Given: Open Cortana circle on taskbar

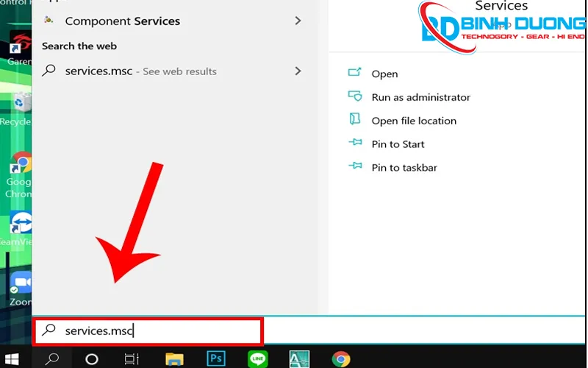Looking at the screenshot, I should click(92, 359).
